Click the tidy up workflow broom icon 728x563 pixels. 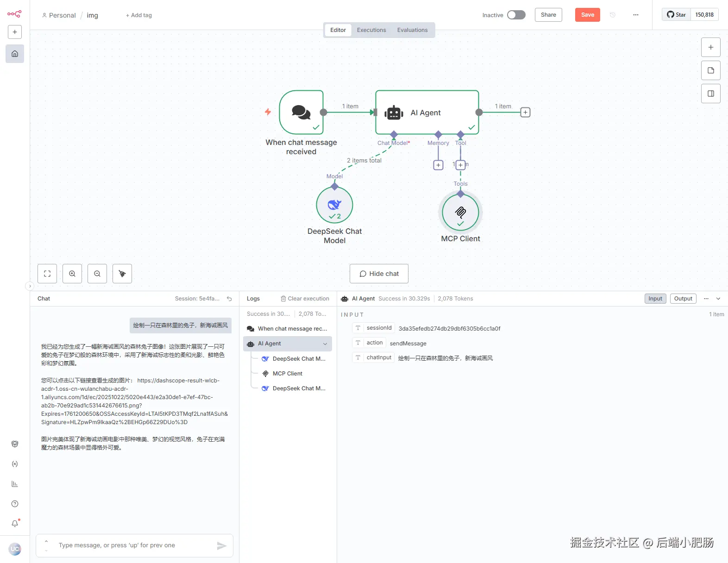pyautogui.click(x=122, y=274)
